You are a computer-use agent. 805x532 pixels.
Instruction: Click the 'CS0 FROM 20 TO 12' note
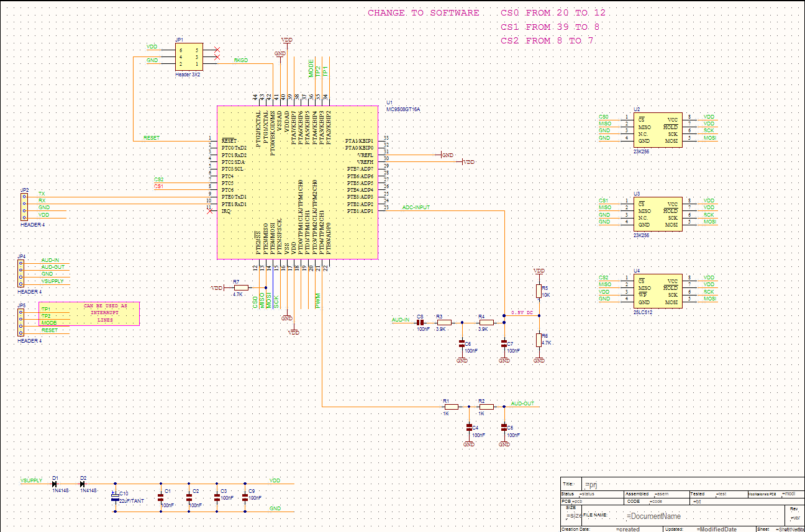[x=553, y=13]
